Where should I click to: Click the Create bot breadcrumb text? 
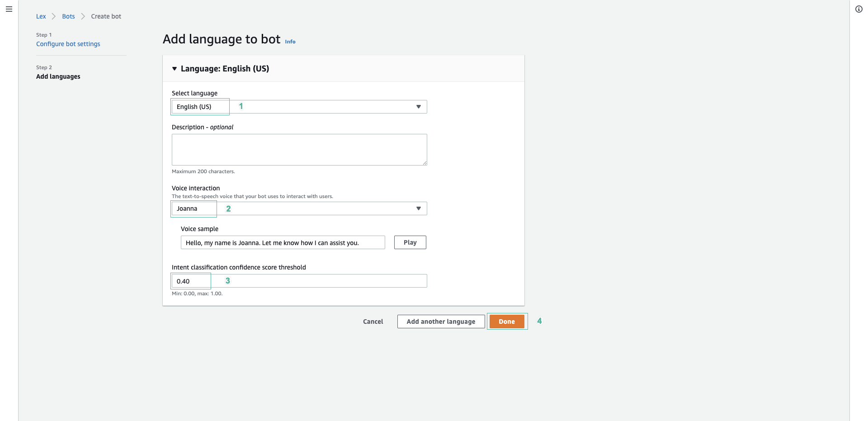pos(106,16)
